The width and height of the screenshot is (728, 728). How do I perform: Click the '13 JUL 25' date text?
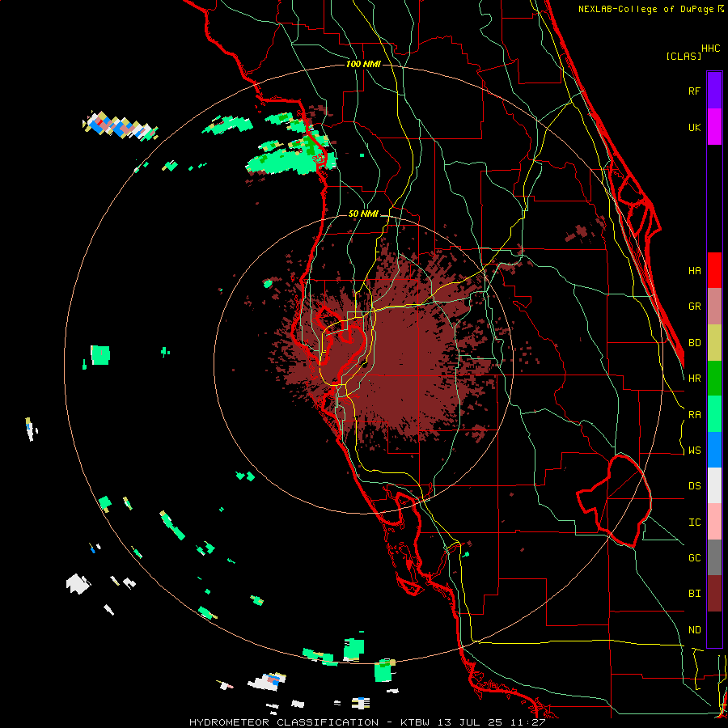(x=470, y=722)
